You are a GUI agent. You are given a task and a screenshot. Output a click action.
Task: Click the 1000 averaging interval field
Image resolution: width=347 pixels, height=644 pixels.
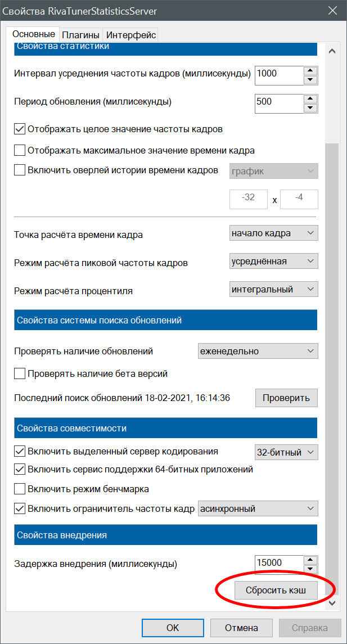point(280,75)
